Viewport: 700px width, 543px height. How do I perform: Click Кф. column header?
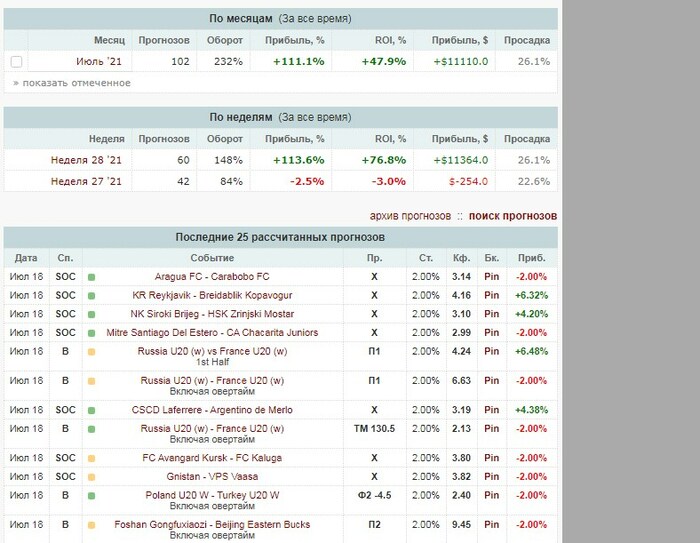tap(461, 258)
